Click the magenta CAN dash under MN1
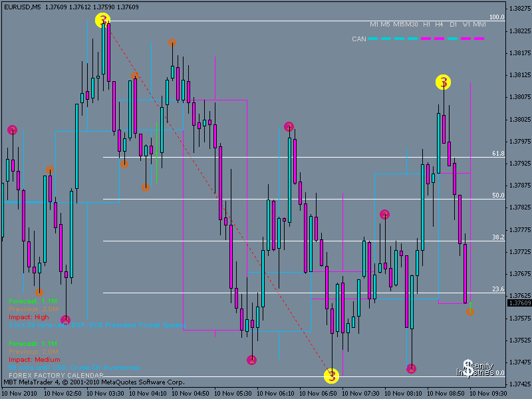 (479, 39)
